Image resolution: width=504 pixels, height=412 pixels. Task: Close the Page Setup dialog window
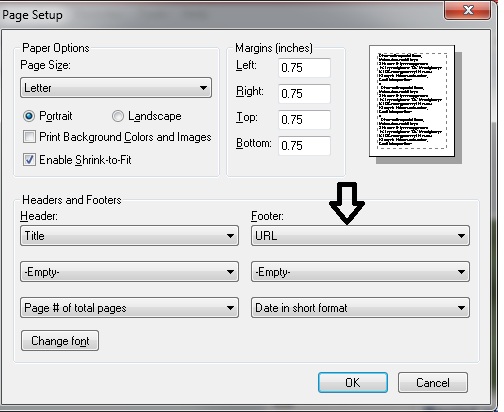pos(468,10)
